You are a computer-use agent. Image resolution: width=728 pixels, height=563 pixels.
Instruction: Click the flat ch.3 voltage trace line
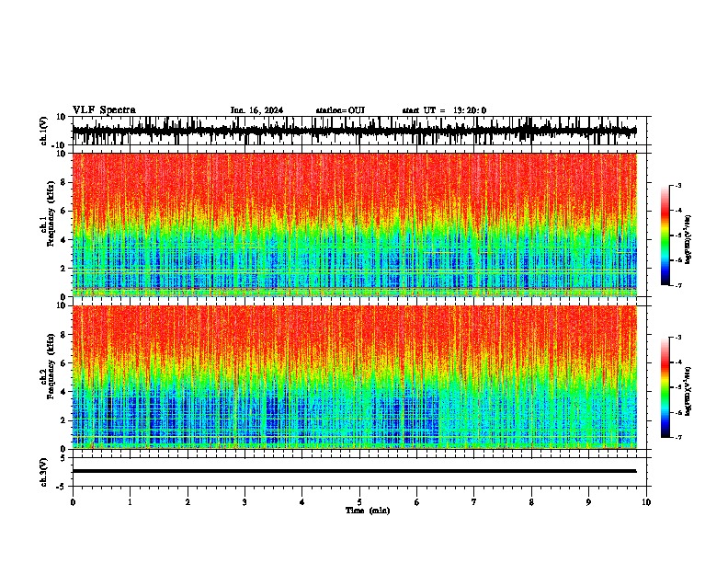pos(354,471)
